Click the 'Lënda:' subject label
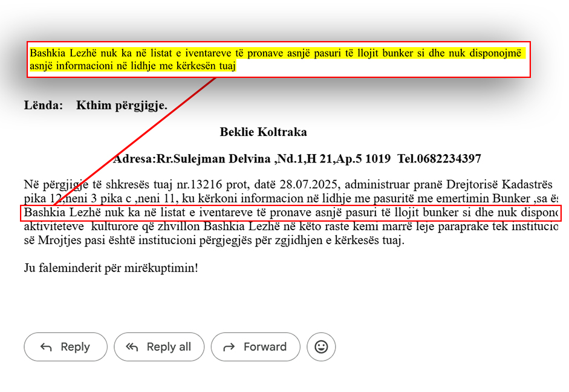The height and width of the screenshot is (392, 569). 44,106
